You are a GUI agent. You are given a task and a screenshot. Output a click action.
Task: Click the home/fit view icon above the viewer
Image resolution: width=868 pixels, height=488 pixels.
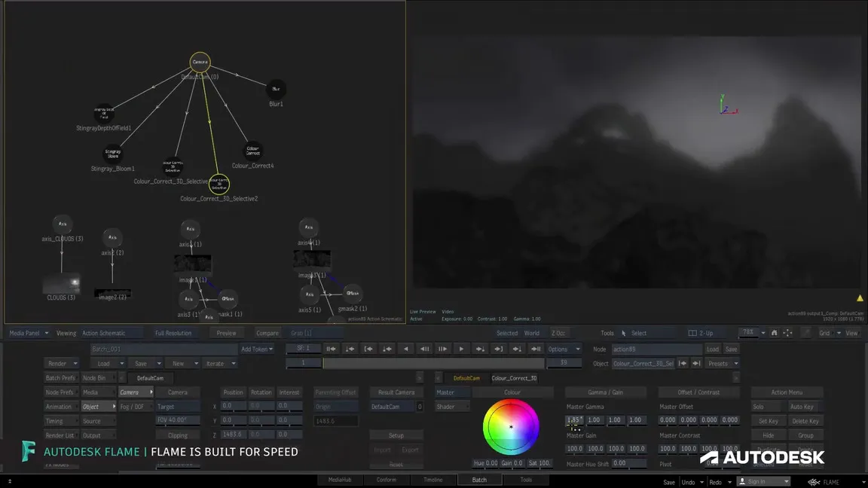pyautogui.click(x=775, y=333)
